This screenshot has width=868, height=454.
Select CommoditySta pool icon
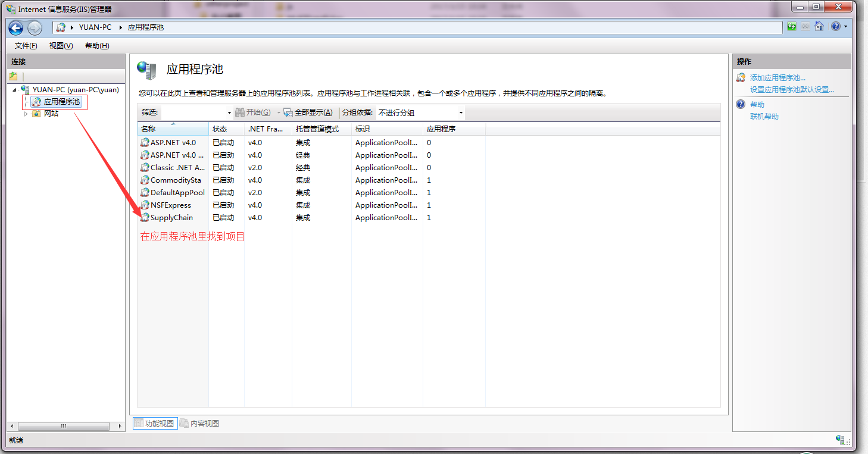pyautogui.click(x=145, y=180)
